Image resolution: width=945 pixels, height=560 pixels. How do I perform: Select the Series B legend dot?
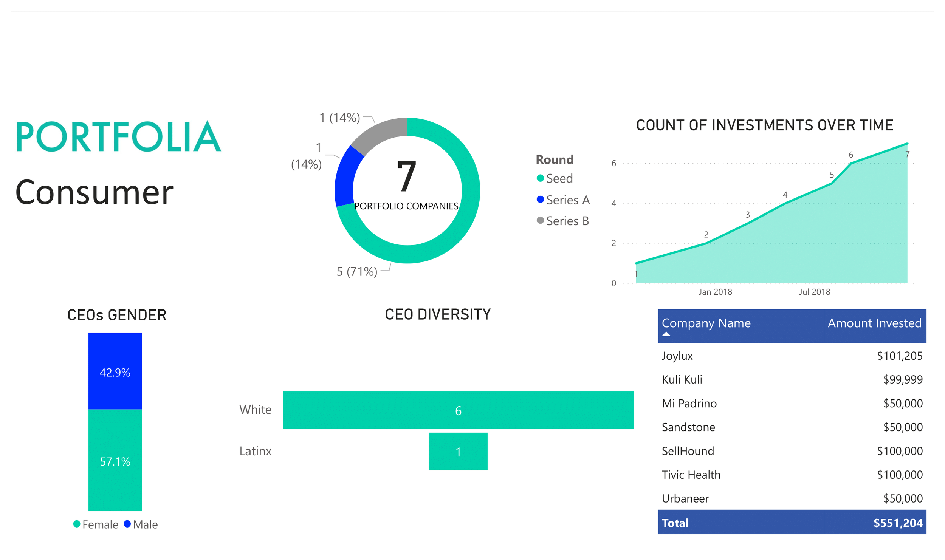(540, 220)
